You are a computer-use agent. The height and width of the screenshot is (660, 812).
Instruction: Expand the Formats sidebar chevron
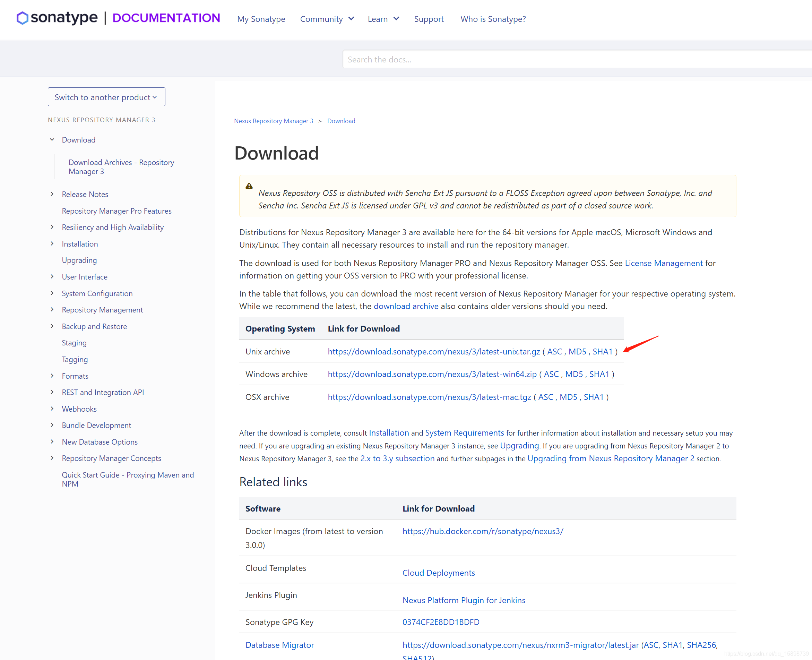click(x=52, y=376)
